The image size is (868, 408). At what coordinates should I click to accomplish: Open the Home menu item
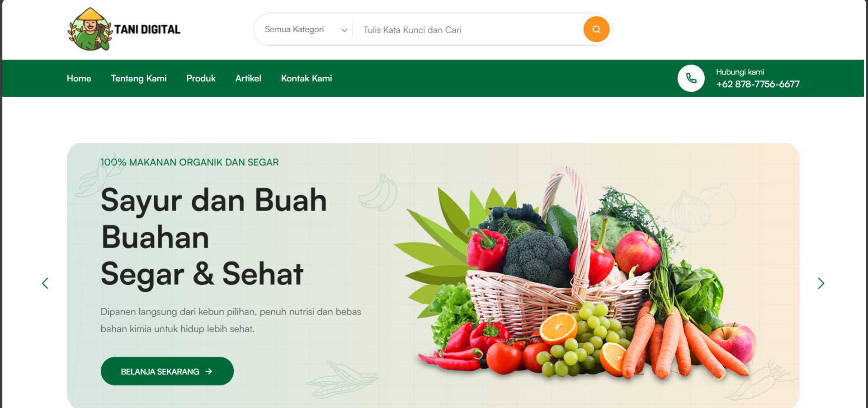pyautogui.click(x=79, y=78)
